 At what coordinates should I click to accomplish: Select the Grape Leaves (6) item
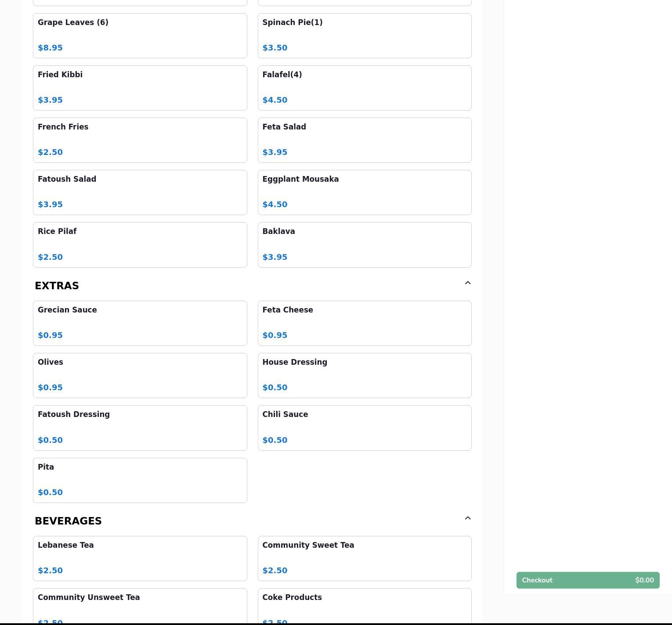pos(140,36)
